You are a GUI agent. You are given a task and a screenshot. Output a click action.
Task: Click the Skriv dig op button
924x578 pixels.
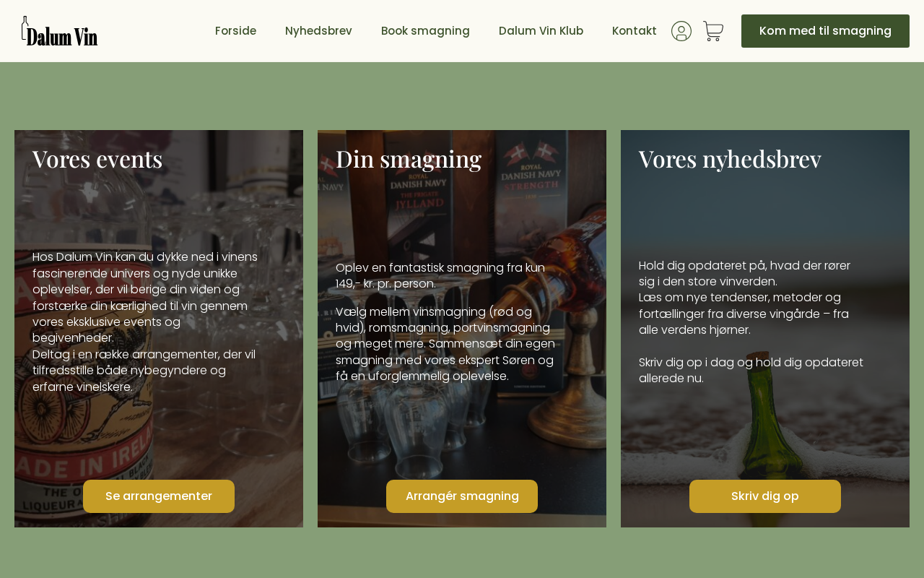point(765,496)
